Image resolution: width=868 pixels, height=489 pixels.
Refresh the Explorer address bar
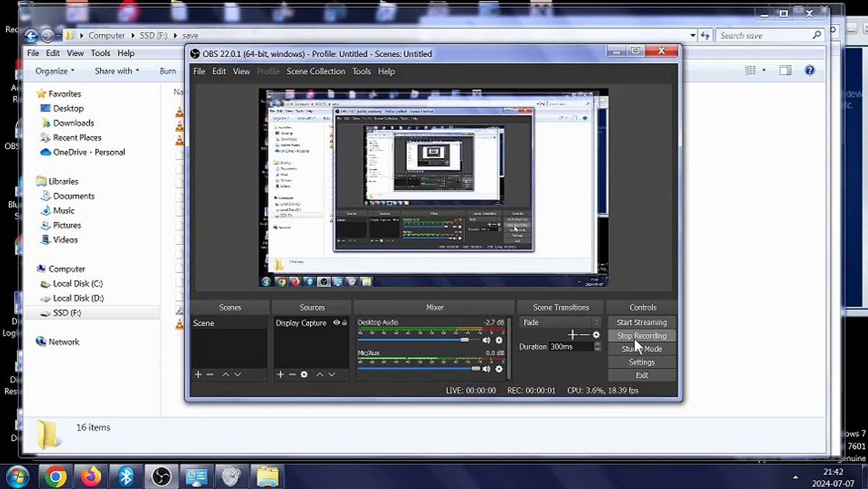[x=705, y=35]
